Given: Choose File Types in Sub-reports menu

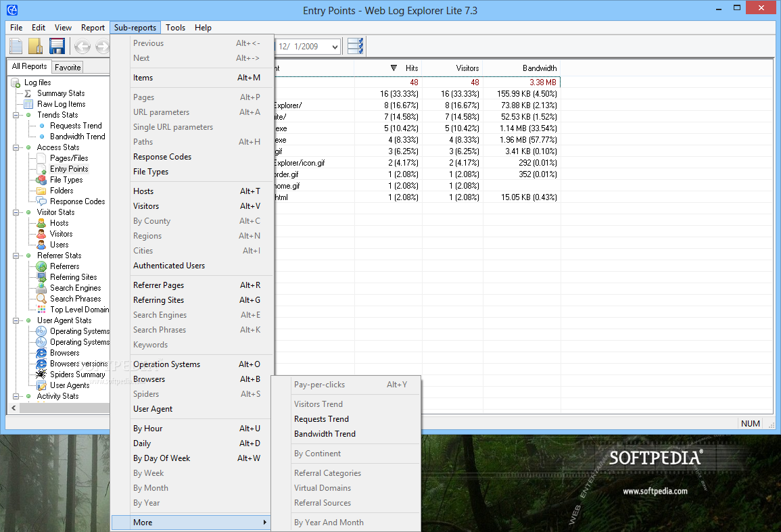Looking at the screenshot, I should pos(192,172).
